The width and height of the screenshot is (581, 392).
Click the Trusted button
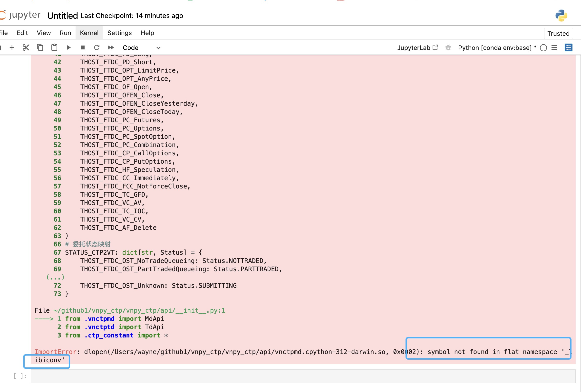558,34
